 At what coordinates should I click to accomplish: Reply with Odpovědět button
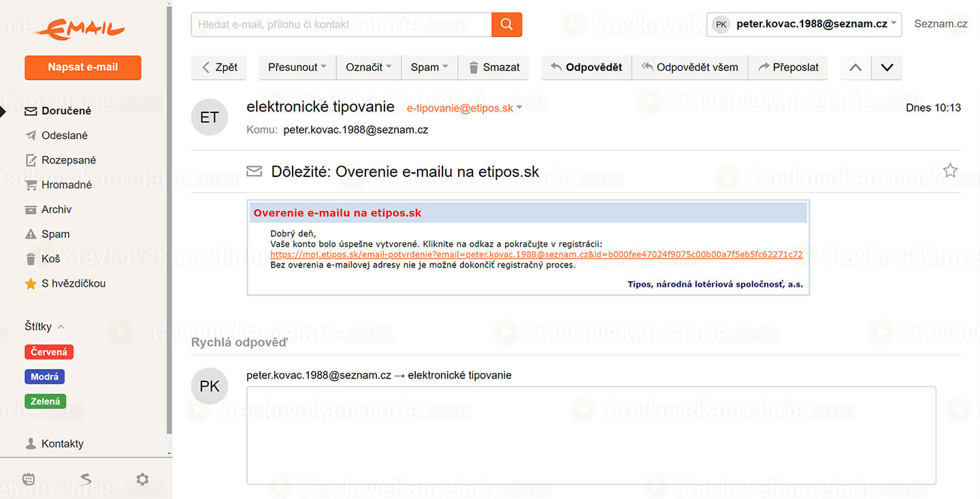587,67
